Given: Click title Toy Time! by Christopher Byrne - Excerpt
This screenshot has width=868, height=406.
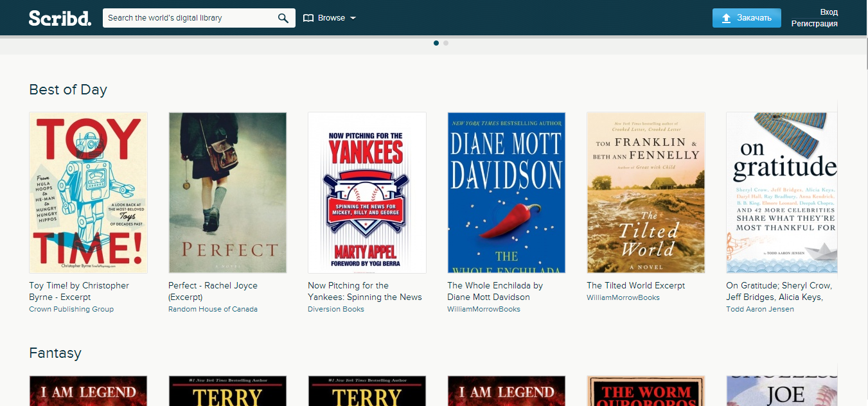Looking at the screenshot, I should [79, 291].
